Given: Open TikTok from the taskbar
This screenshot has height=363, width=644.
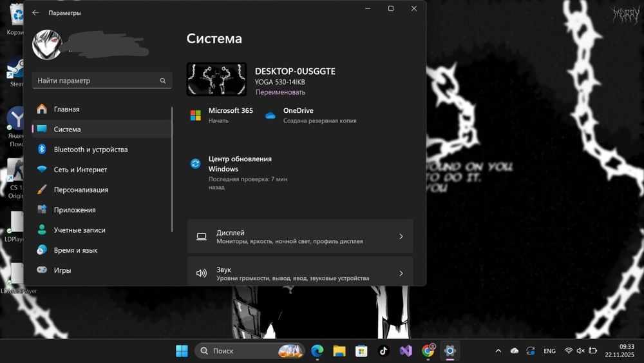Looking at the screenshot, I should [x=384, y=351].
